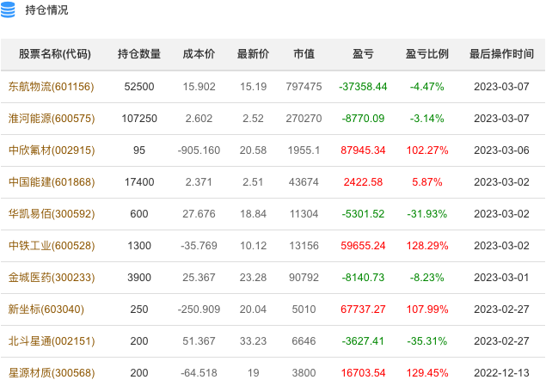Viewport: 546px width, 392px height.
Task: Select percentage 129.45%
Action: click(x=427, y=373)
